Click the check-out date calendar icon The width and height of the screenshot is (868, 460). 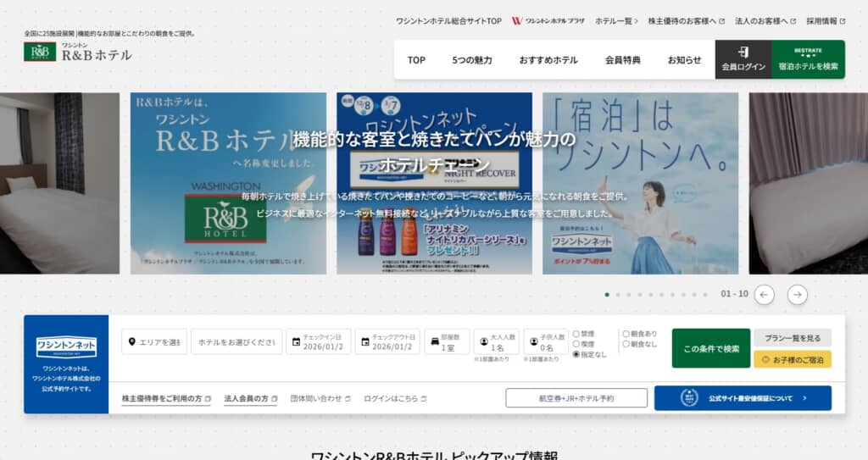click(365, 342)
